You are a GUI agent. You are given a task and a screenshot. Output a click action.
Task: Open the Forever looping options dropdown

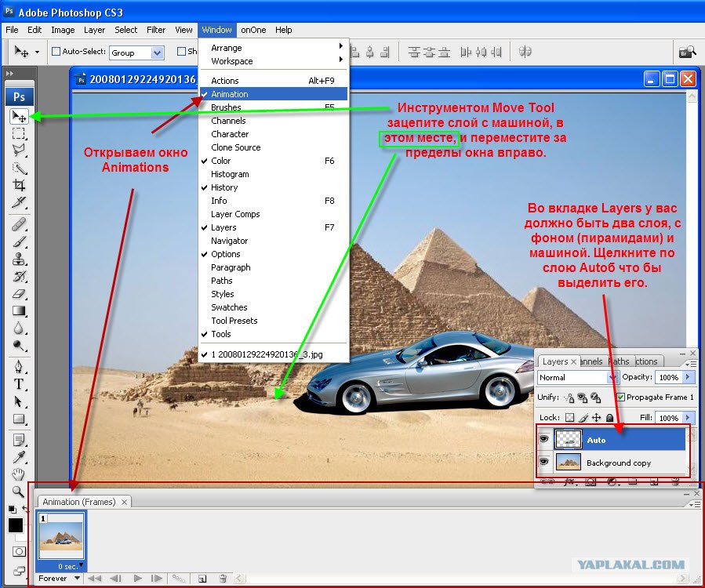(x=59, y=578)
